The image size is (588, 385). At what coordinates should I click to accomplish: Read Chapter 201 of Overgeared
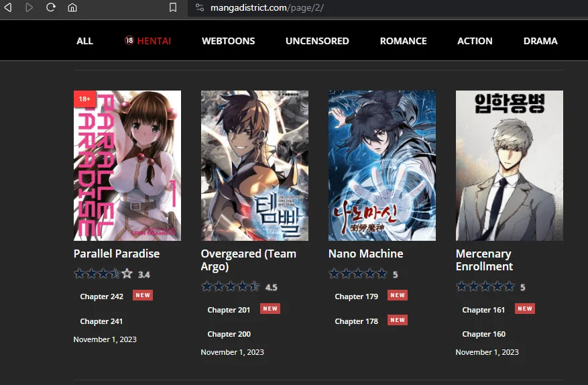point(229,310)
